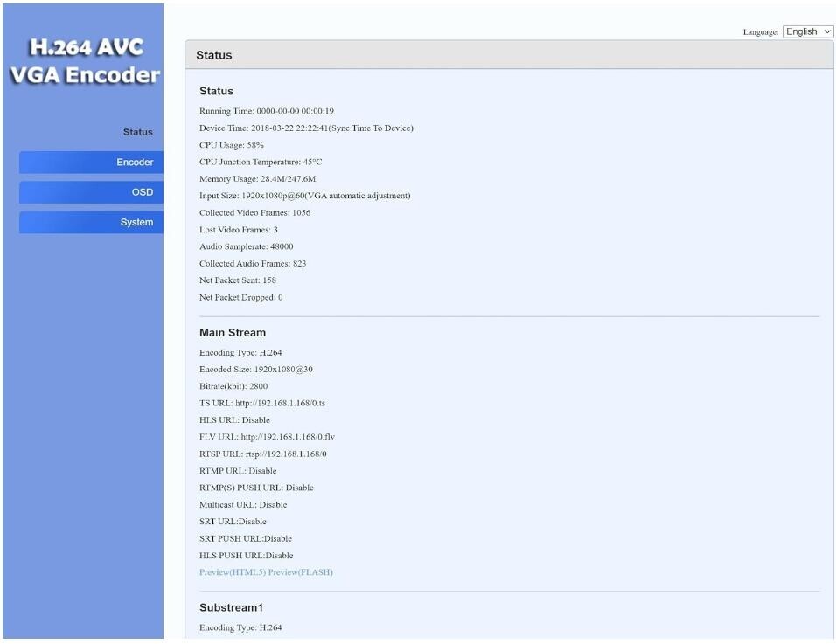Click the Main Stream TS URL text

(x=262, y=403)
